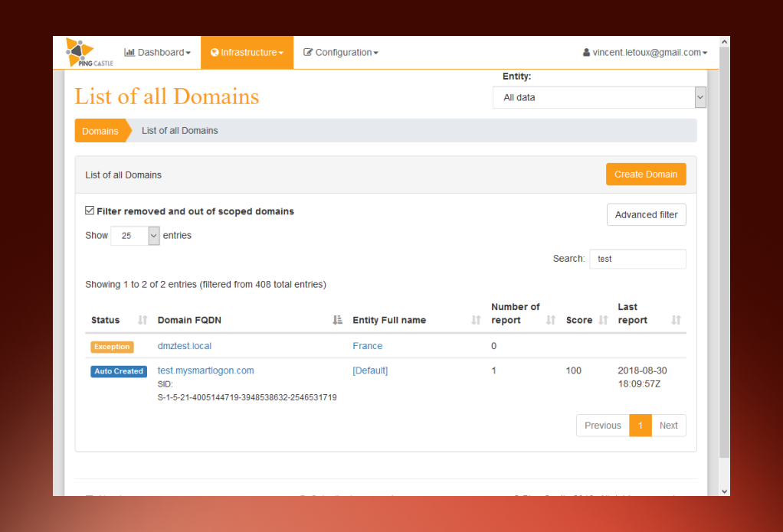Click the scrollbar down arrow

coord(724,491)
